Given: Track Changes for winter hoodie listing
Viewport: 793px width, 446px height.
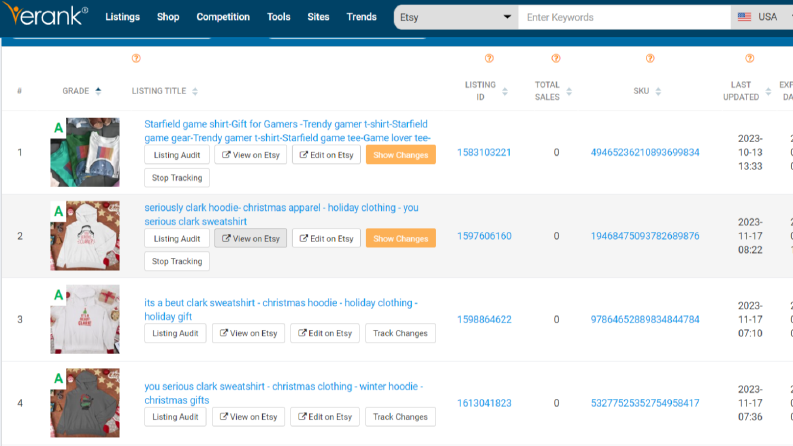Looking at the screenshot, I should tap(400, 417).
